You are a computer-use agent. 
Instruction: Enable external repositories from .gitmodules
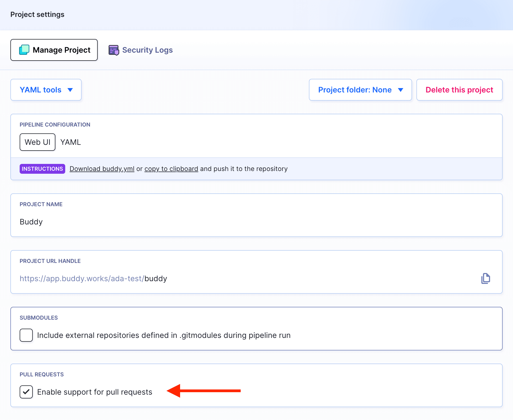(x=26, y=335)
